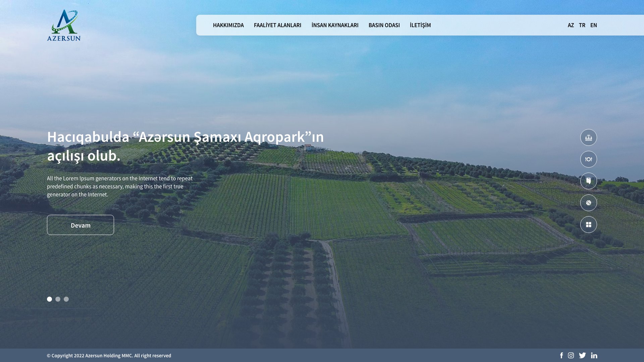
Task: Switch to the second slide dot
Action: click(58, 299)
